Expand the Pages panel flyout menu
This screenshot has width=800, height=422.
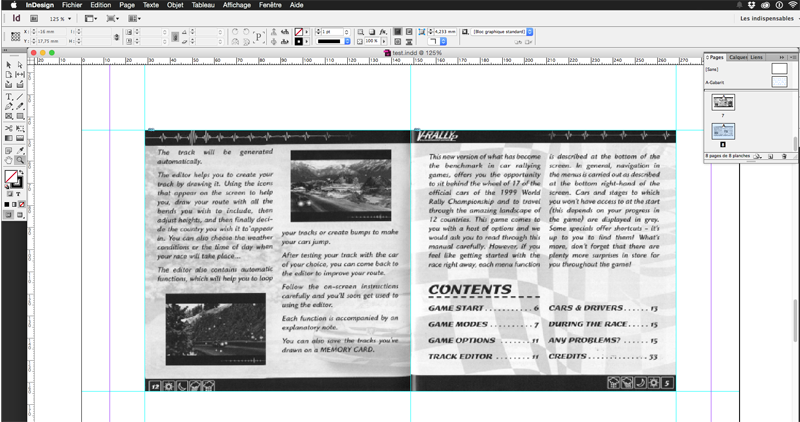pos(791,57)
